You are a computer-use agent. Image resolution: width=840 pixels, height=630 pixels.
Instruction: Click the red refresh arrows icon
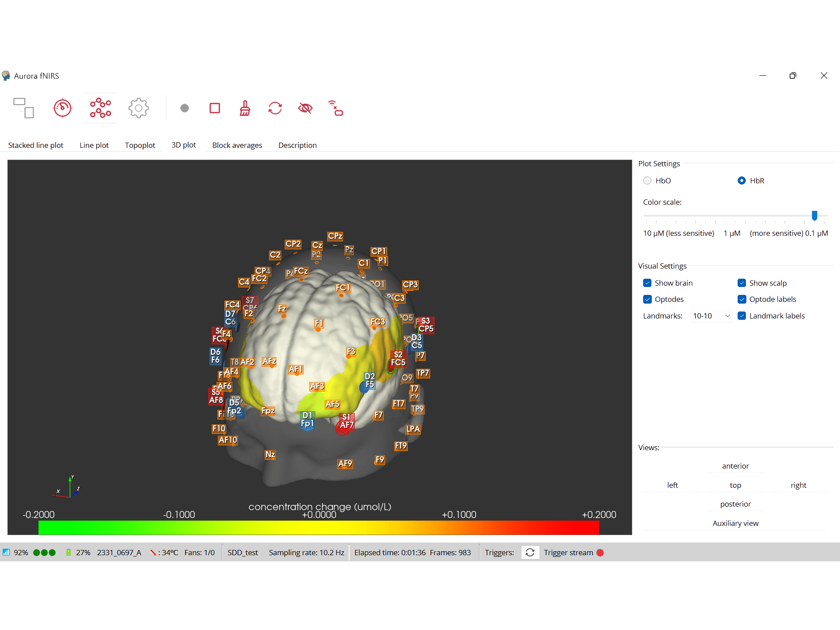pos(275,108)
